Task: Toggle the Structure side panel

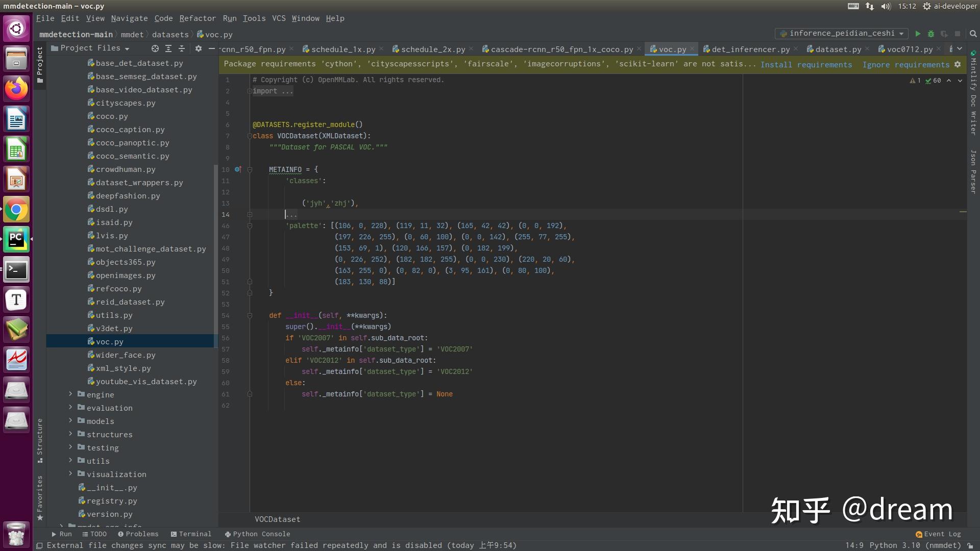Action: tap(40, 440)
